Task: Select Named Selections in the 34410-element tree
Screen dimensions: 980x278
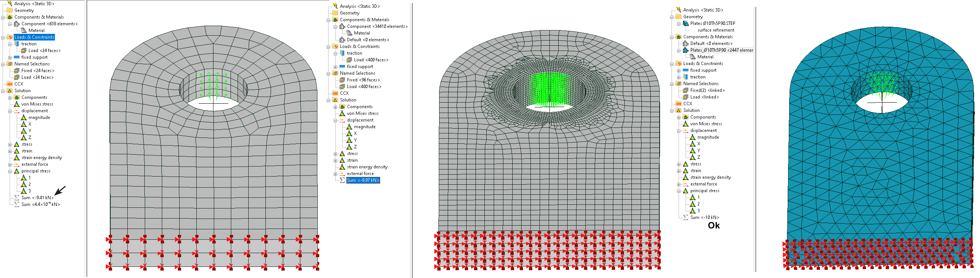Action: [x=357, y=73]
